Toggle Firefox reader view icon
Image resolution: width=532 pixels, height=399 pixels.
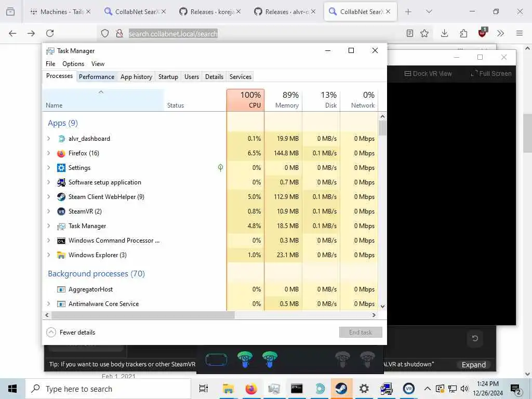410,33
